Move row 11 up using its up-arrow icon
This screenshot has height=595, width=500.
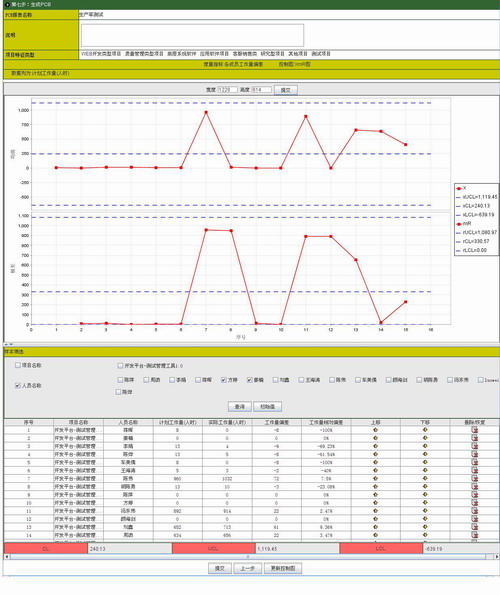376,511
